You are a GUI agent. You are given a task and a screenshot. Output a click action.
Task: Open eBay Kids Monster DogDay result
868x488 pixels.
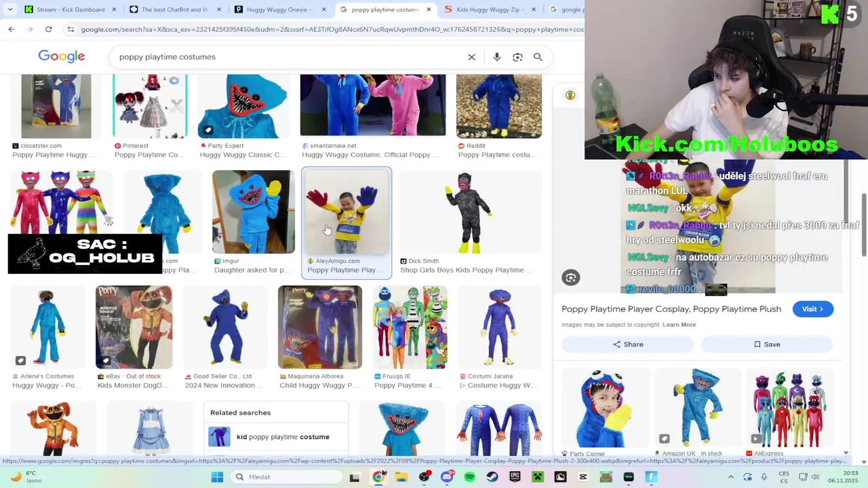click(134, 338)
